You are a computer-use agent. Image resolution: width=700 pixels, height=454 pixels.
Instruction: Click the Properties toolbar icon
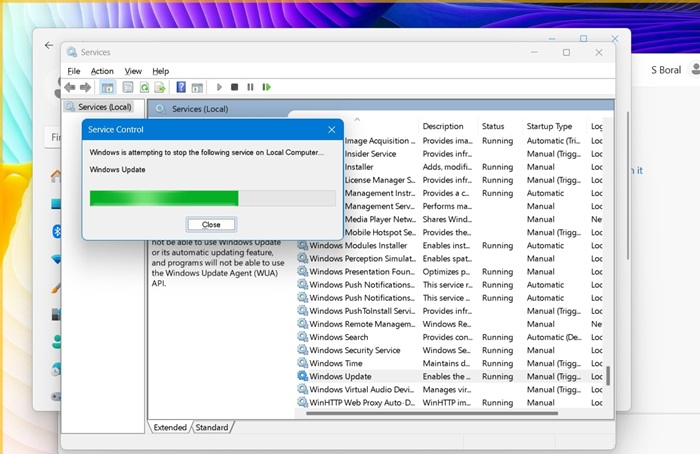[128, 87]
